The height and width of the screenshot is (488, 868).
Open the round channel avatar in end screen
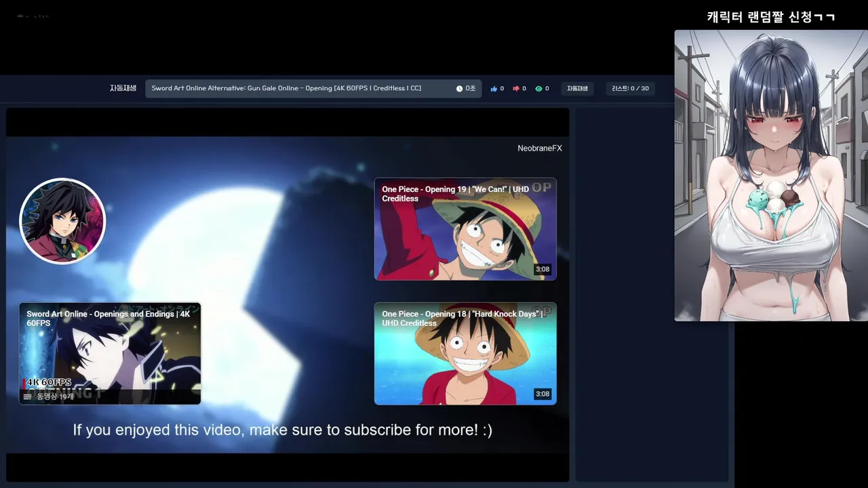62,221
